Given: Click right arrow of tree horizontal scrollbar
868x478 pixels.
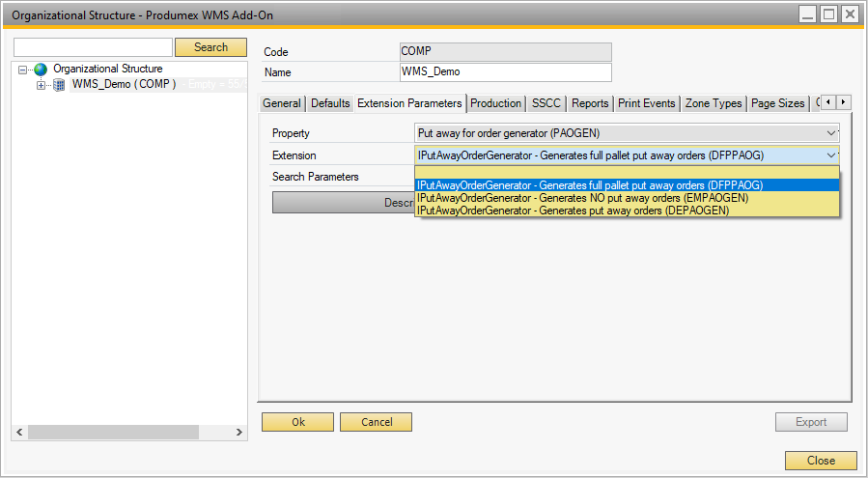Looking at the screenshot, I should click(x=240, y=431).
